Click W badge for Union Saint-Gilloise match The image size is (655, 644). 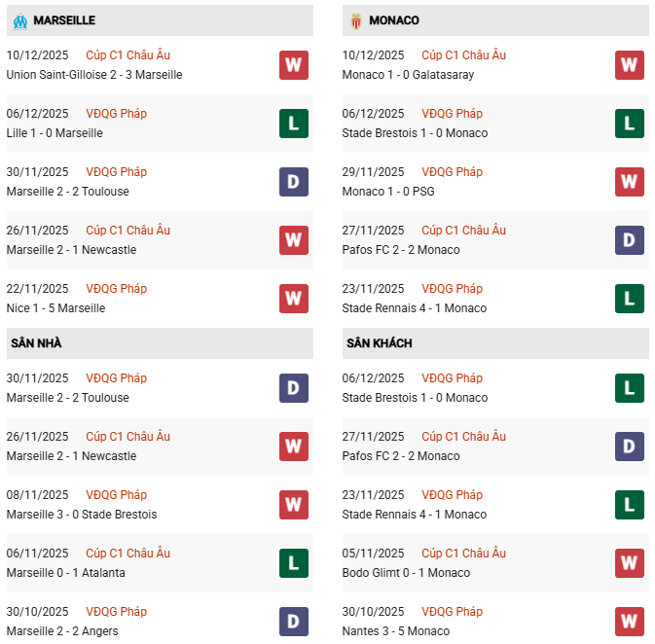(x=294, y=65)
